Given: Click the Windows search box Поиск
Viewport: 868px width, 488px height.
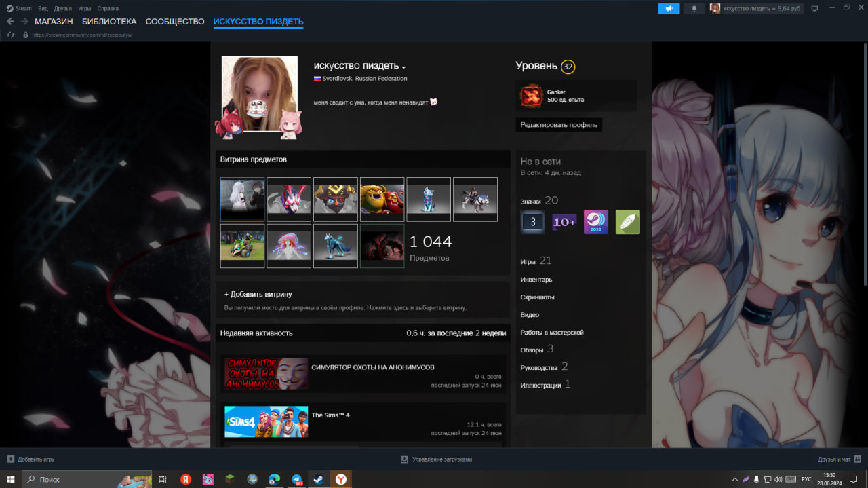Looking at the screenshot, I should pyautogui.click(x=87, y=479).
